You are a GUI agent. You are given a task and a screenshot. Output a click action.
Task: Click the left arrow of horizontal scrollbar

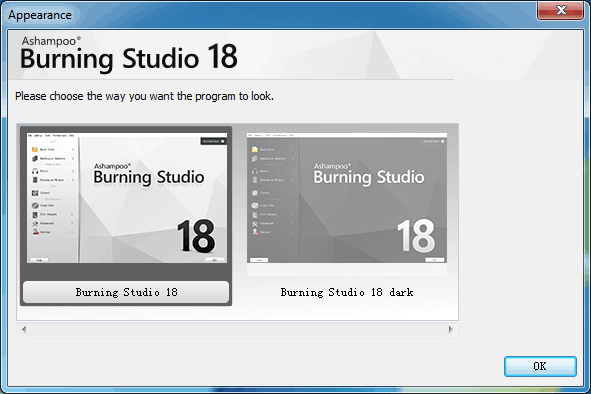(24, 330)
